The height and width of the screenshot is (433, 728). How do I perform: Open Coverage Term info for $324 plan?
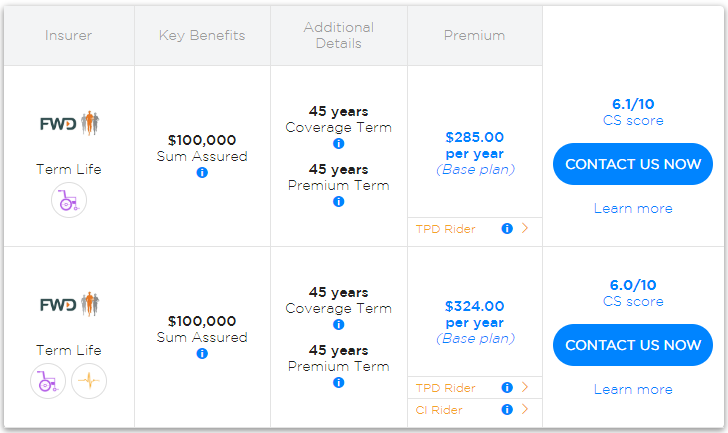coord(338,325)
